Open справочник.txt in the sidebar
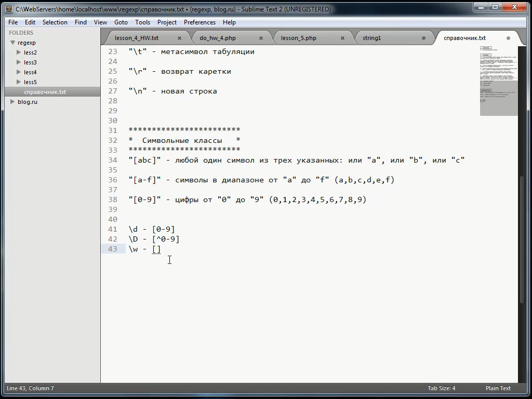 [45, 92]
